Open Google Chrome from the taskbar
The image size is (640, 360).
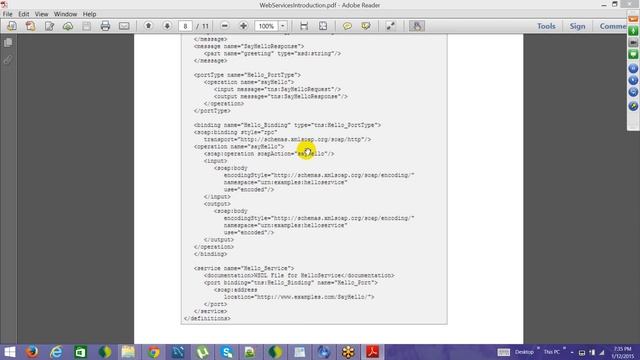[153, 352]
